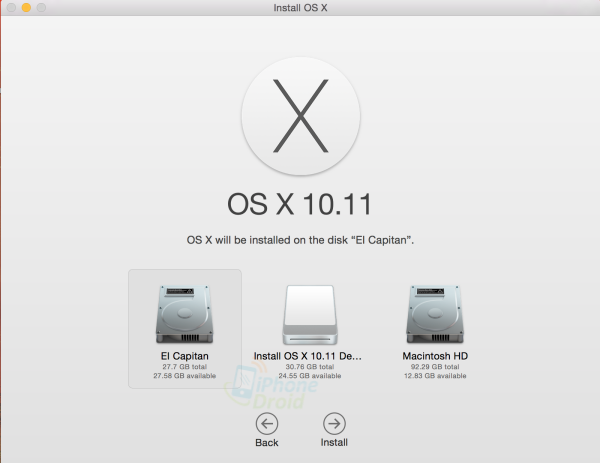The height and width of the screenshot is (463, 600).
Task: Click the 12.83 GB available text
Action: point(435,376)
